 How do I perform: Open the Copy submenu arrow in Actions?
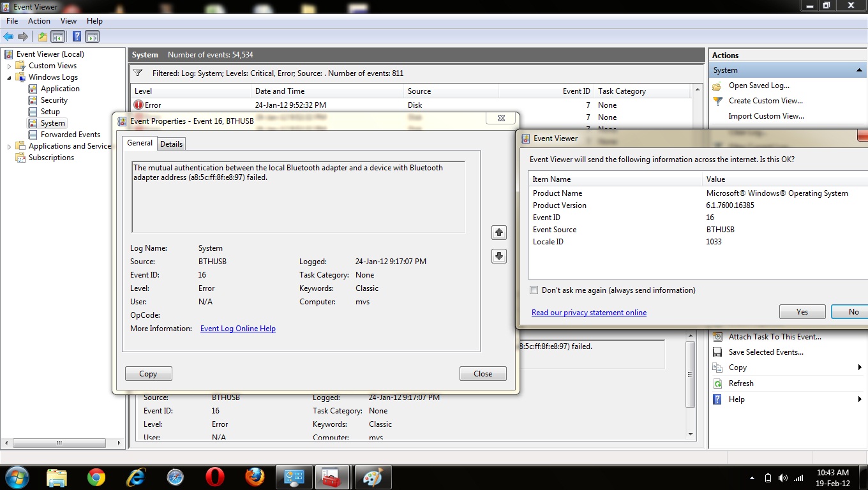(x=860, y=367)
